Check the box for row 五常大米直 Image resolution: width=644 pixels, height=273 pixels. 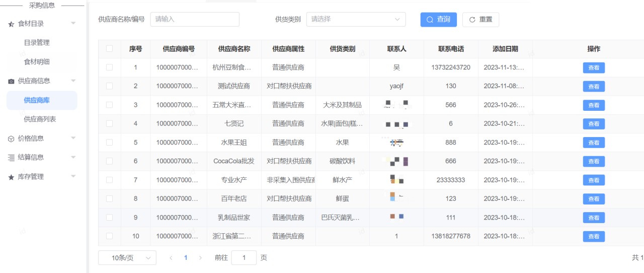(109, 105)
